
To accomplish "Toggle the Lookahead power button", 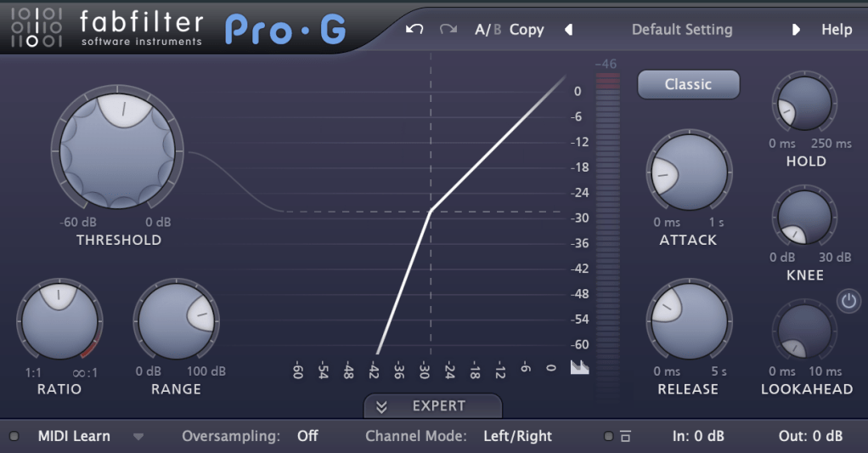I will click(x=848, y=300).
